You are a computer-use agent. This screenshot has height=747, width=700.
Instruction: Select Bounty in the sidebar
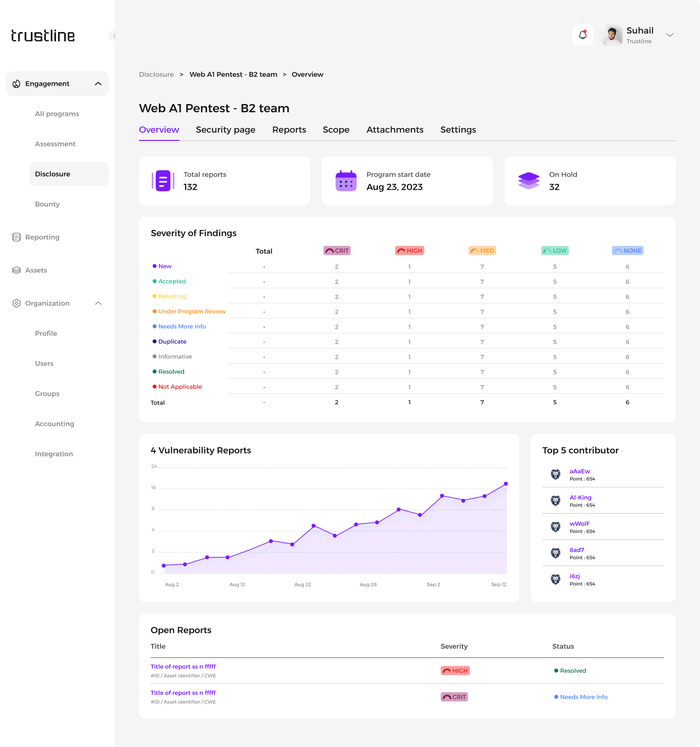coord(47,204)
